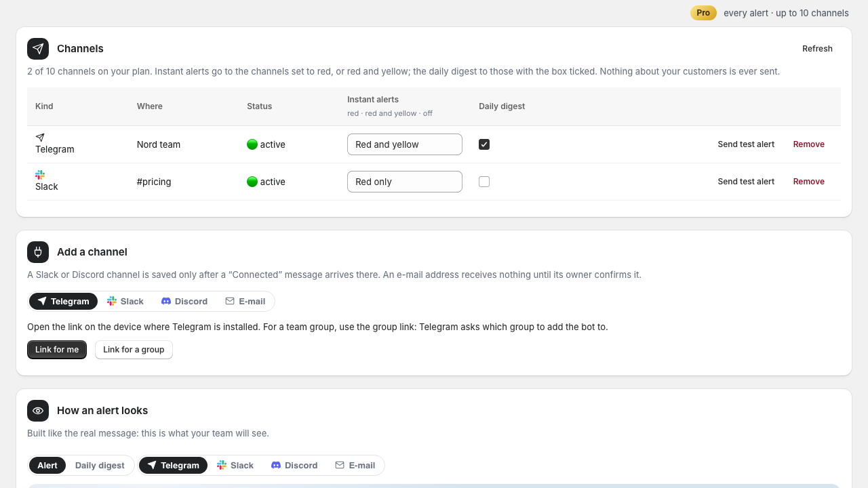Screen dimensions: 868x488
Task: Click the Telegram icon in the Telegram table row
Action: point(40,138)
